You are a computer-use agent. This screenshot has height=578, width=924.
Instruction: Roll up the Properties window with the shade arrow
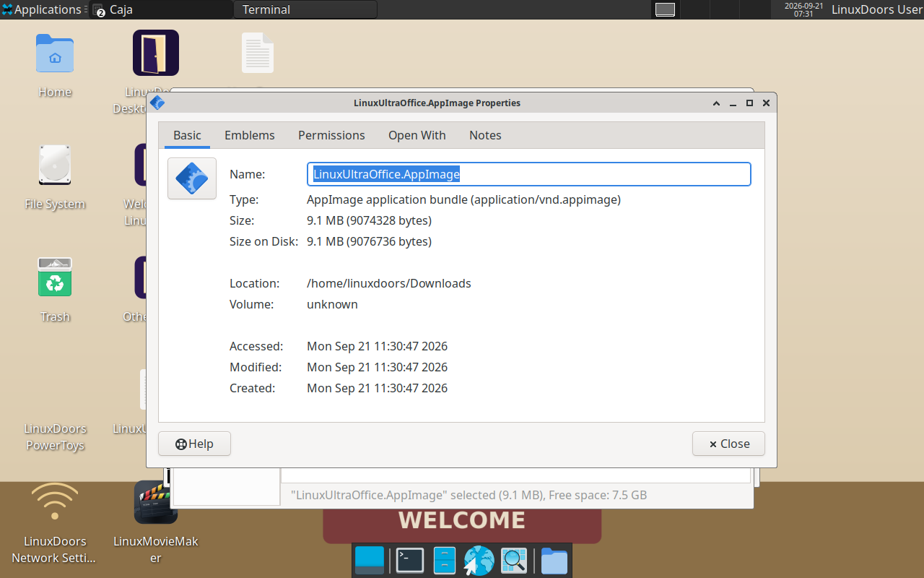pos(716,103)
